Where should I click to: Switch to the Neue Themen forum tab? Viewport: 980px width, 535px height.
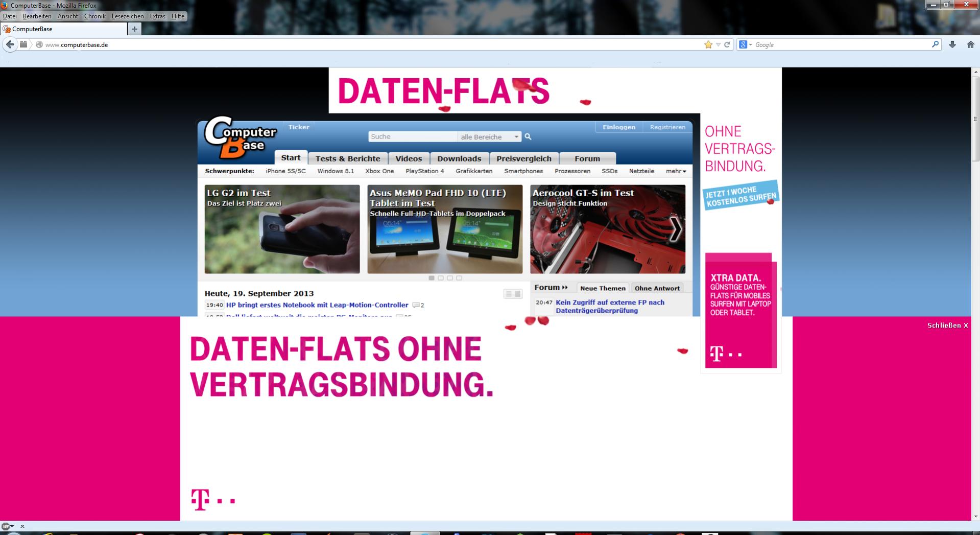(603, 288)
